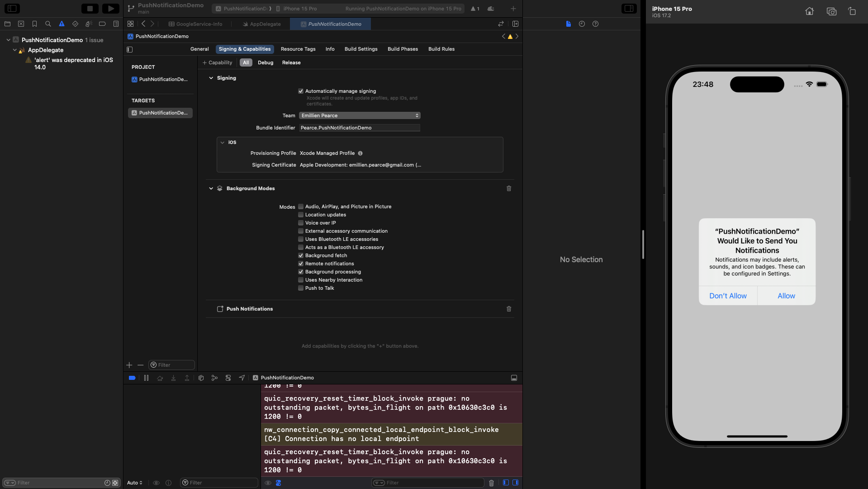Uncheck Remote notifications background mode

coord(301,264)
